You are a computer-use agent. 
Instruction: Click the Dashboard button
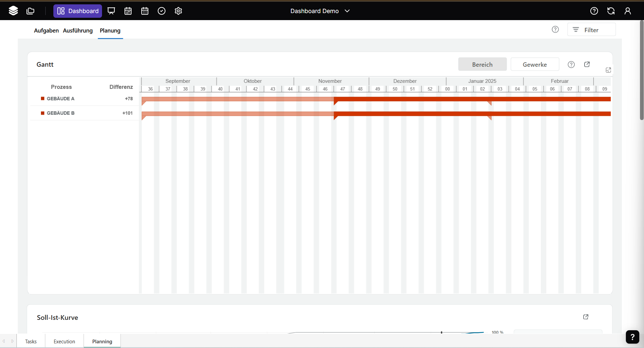pos(78,11)
